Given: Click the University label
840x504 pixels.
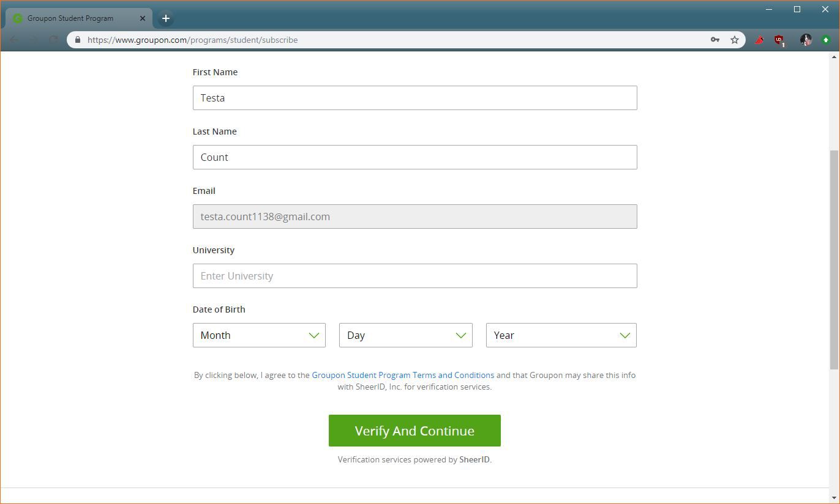Looking at the screenshot, I should coord(213,250).
